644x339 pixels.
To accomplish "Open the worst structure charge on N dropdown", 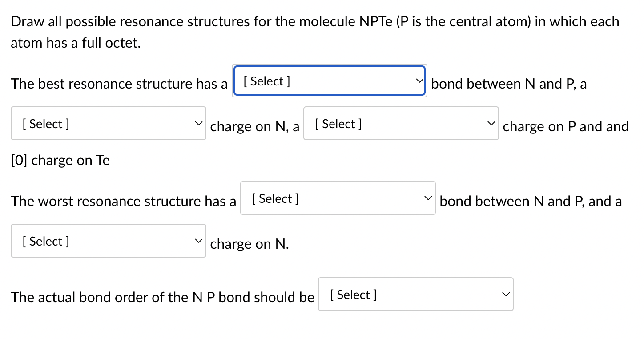I will pyautogui.click(x=108, y=241).
